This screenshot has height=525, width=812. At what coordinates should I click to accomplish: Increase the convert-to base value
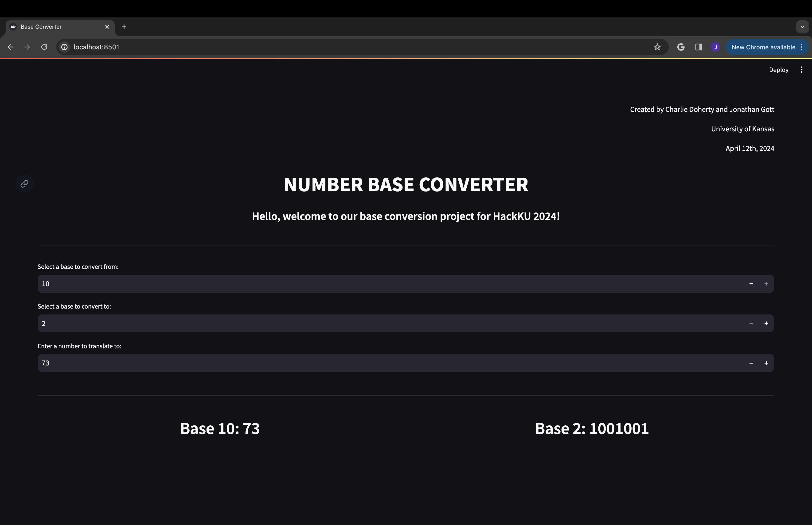pos(766,323)
